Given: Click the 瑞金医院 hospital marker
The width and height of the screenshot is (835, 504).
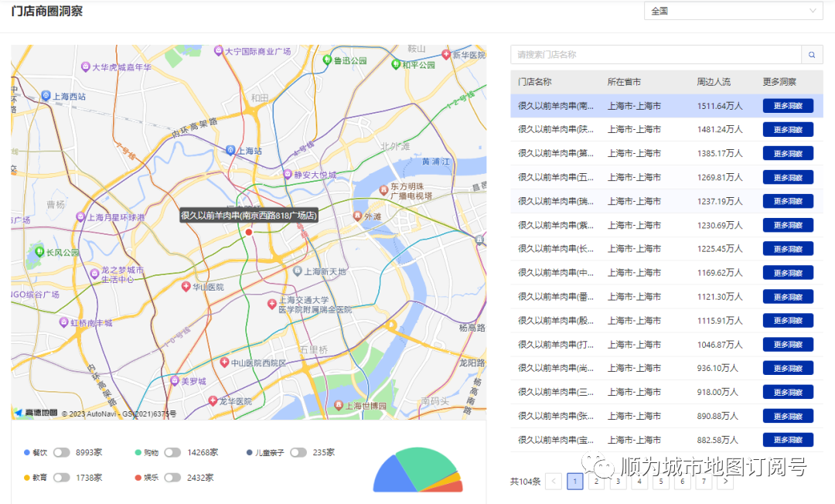Looking at the screenshot, I should click(272, 304).
